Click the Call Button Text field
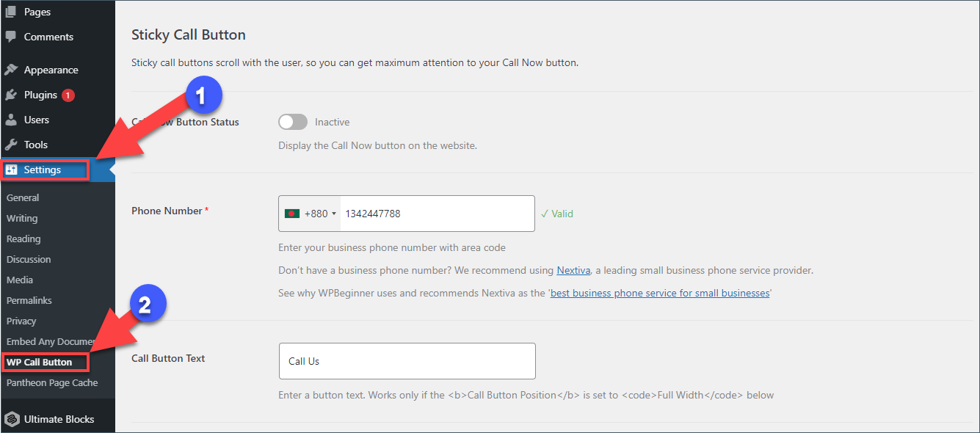 [407, 361]
